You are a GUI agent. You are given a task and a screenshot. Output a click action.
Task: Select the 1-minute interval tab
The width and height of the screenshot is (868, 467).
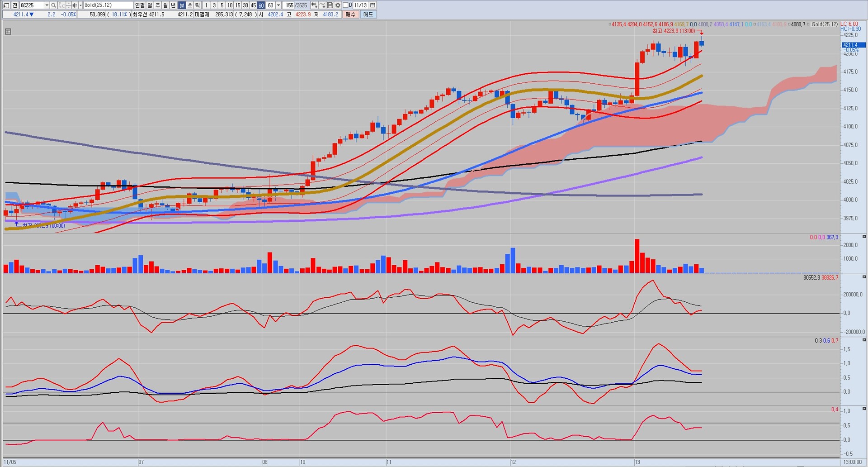pos(206,5)
